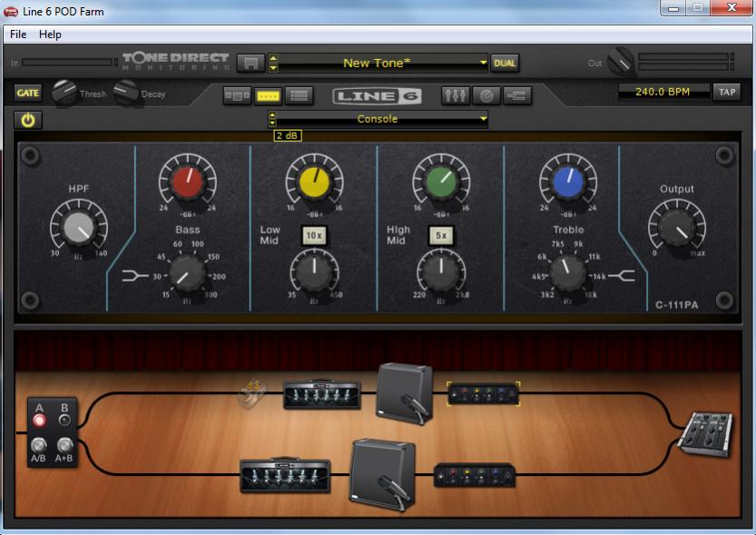Select tone B button
Screen dimensions: 756x535
pos(64,421)
